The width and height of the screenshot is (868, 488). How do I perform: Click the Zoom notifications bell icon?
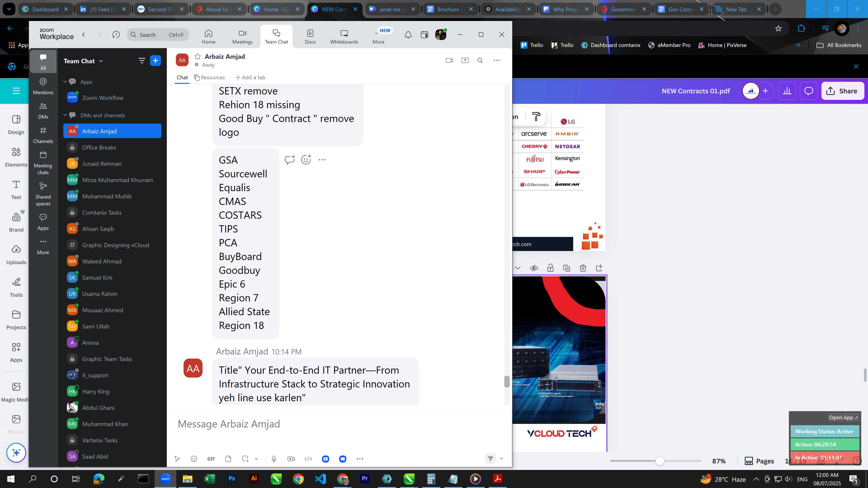[x=408, y=34]
